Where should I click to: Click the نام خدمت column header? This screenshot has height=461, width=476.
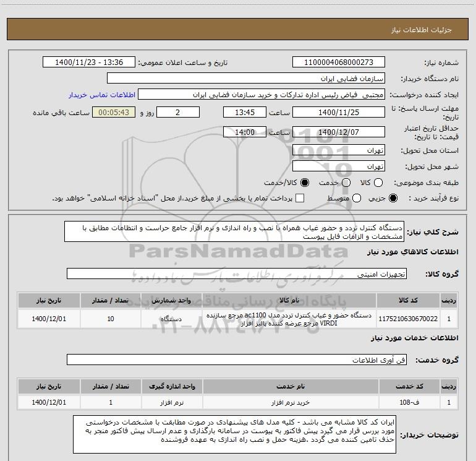click(291, 386)
